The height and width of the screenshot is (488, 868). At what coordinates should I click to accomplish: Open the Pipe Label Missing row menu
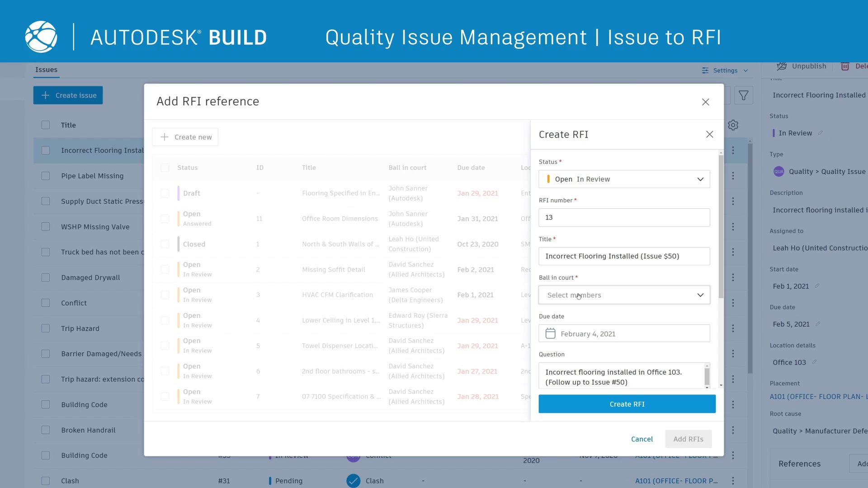(733, 176)
